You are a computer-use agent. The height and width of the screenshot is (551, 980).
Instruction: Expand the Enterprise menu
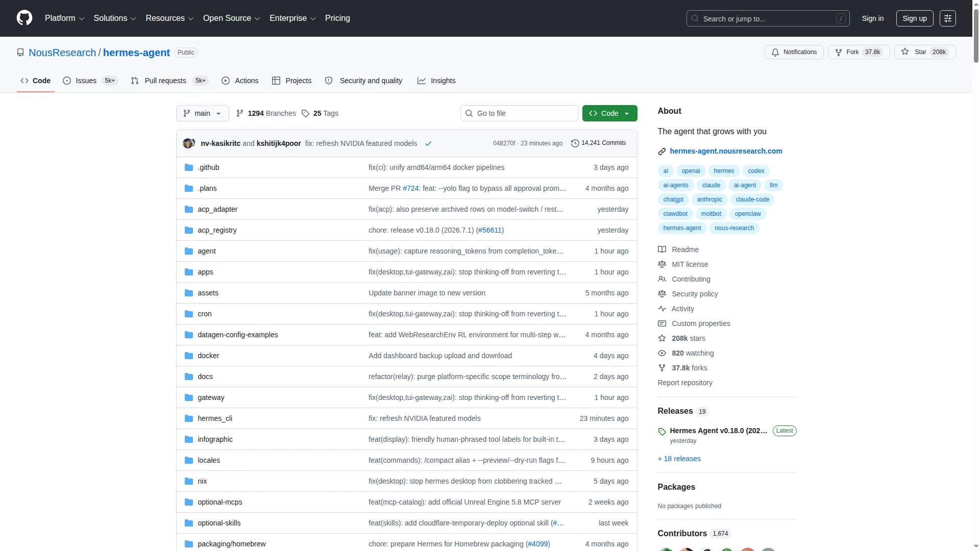[292, 18]
